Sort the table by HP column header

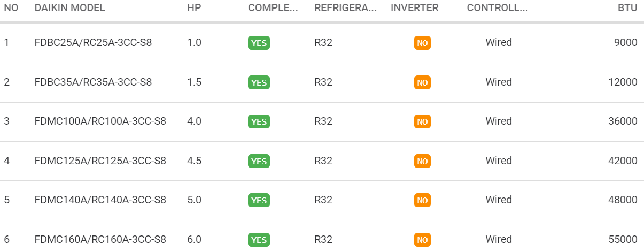pyautogui.click(x=193, y=8)
